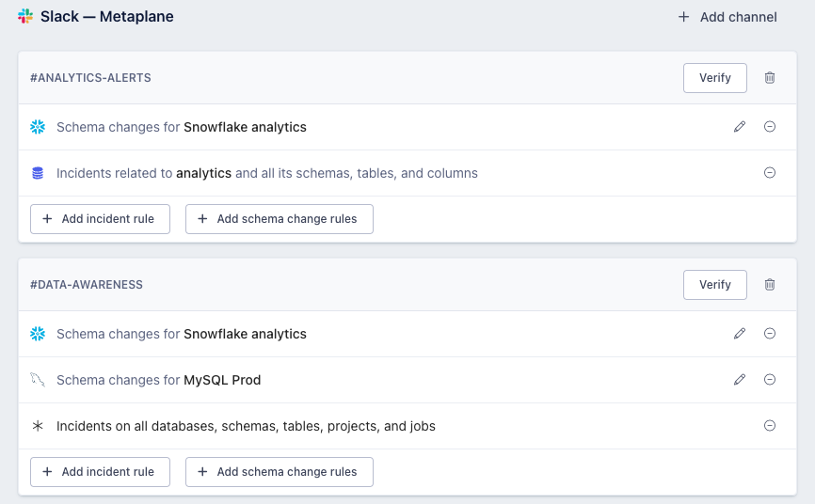Click the Slack logo icon in header
This screenshot has height=504, width=815.
tap(25, 17)
